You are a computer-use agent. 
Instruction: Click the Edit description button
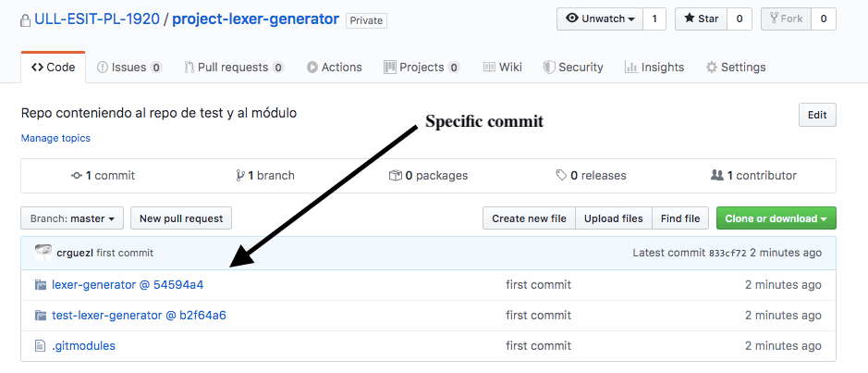click(816, 115)
